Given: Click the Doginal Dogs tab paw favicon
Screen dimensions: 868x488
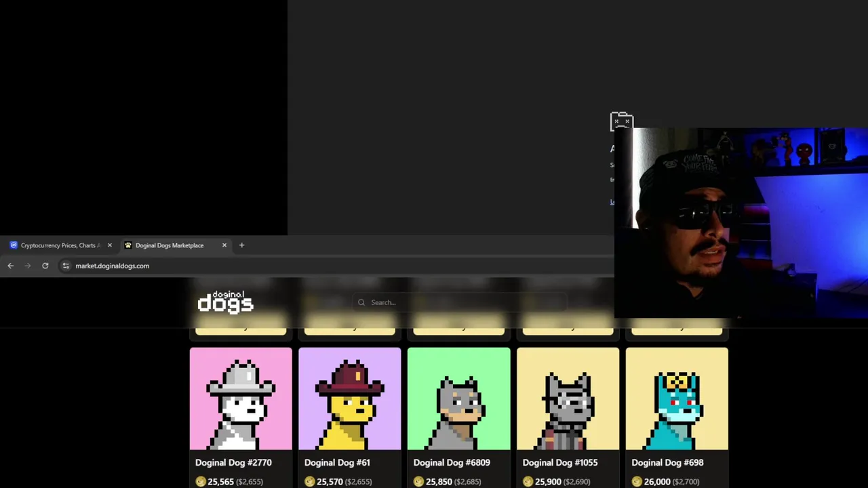Looking at the screenshot, I should (128, 245).
